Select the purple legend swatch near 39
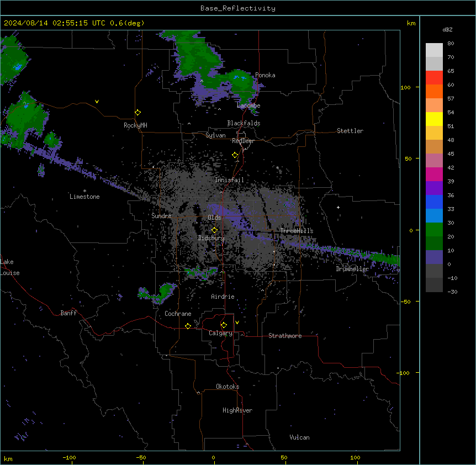The image size is (476, 465). pos(434,188)
